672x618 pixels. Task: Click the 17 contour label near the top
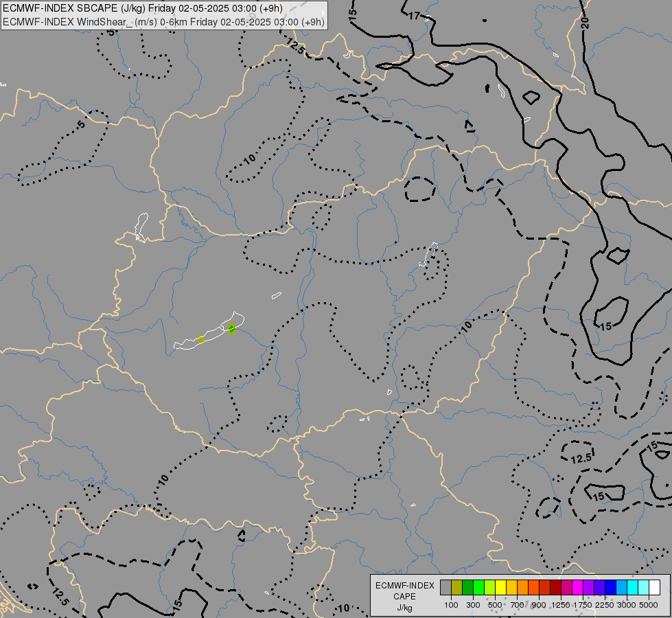pyautogui.click(x=415, y=16)
